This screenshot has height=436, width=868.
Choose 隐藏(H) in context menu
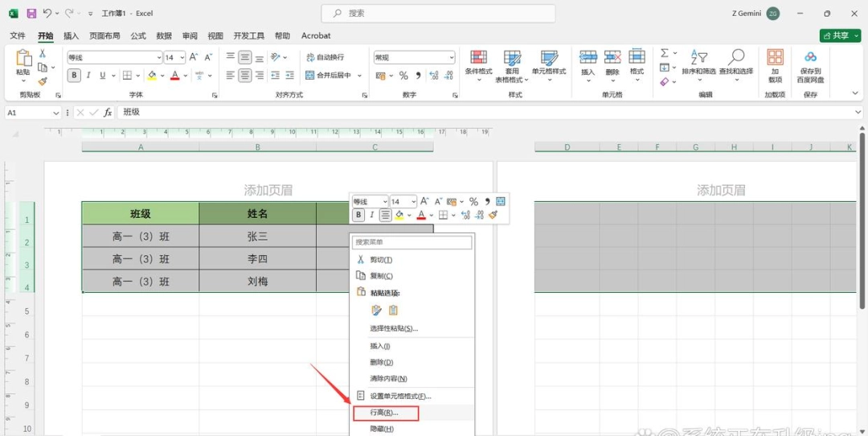412,429
